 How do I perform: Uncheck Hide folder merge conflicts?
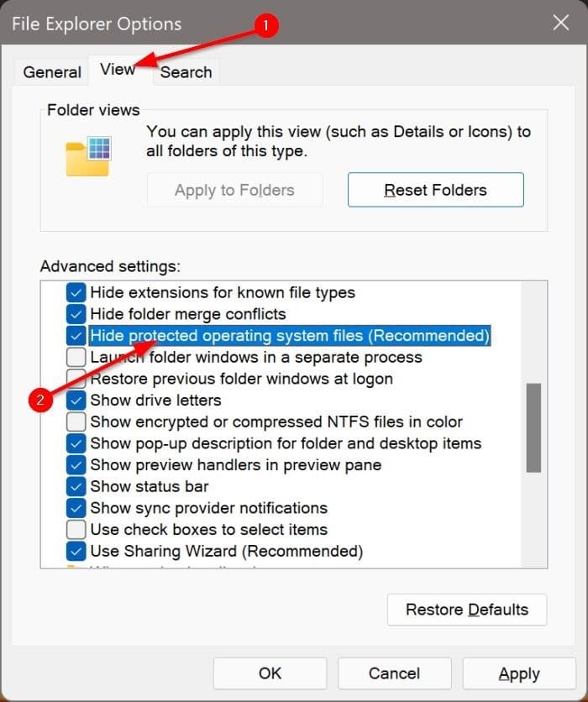pyautogui.click(x=76, y=314)
